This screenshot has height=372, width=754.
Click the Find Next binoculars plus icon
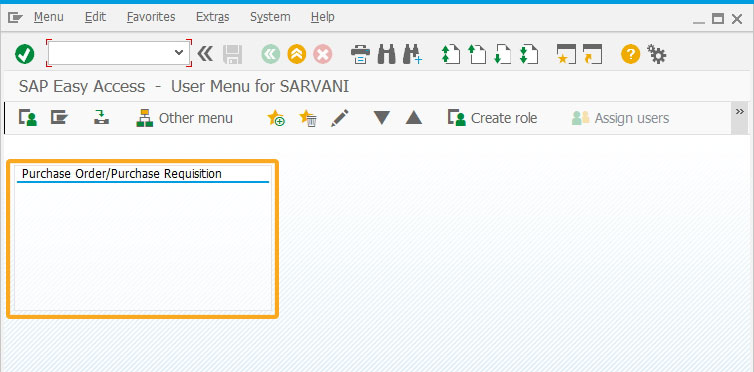point(413,54)
